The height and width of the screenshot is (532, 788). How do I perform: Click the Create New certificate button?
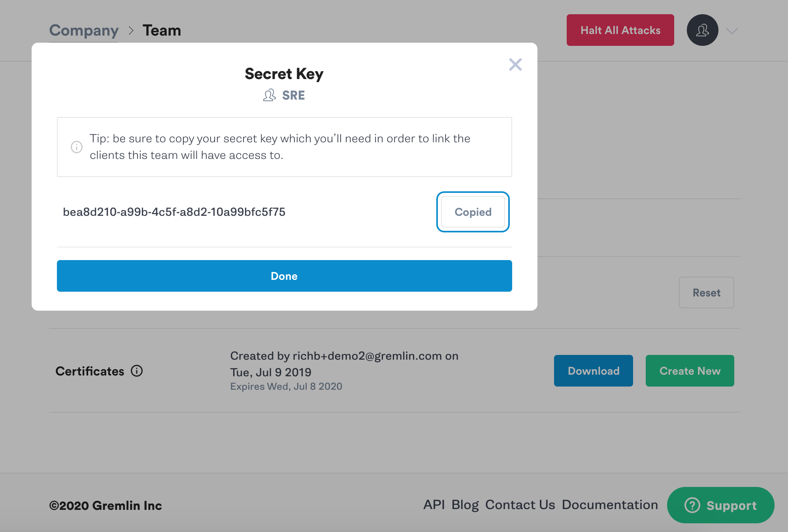pos(690,370)
